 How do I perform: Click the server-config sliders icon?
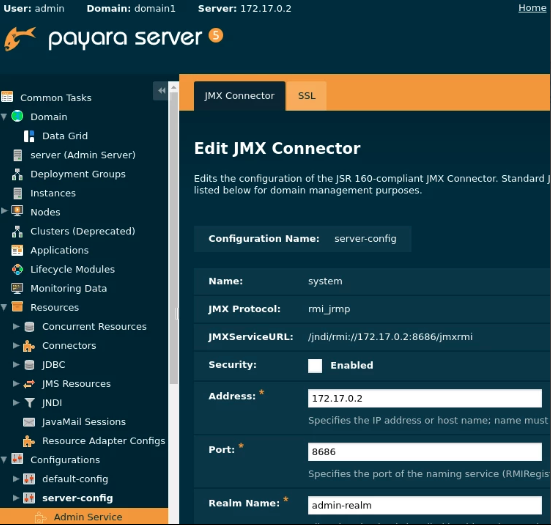click(29, 498)
